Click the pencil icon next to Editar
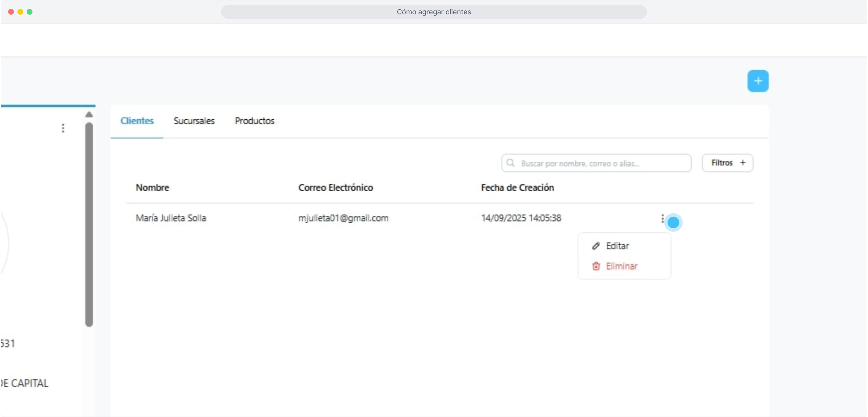 (596, 246)
